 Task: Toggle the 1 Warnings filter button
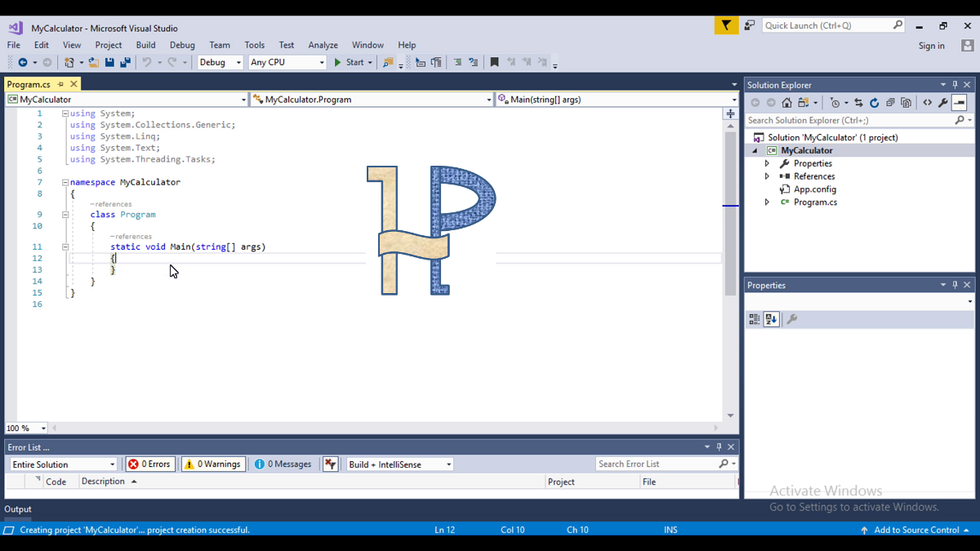pyautogui.click(x=212, y=464)
